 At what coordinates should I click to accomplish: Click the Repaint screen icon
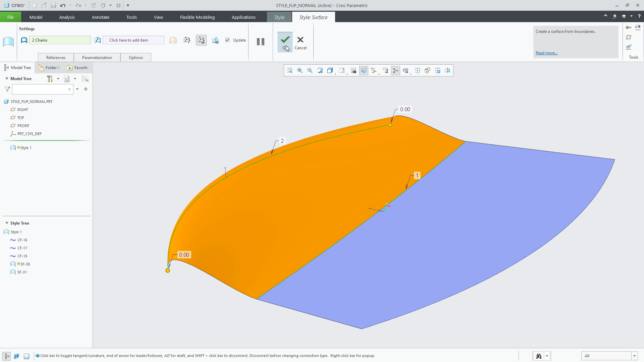pyautogui.click(x=320, y=71)
